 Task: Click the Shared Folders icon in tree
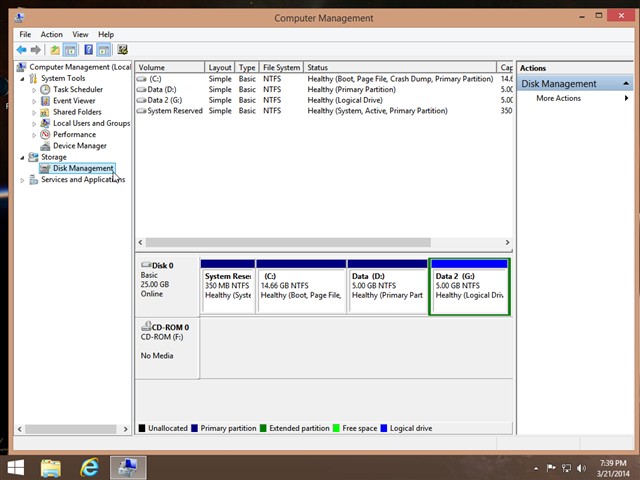pos(45,112)
